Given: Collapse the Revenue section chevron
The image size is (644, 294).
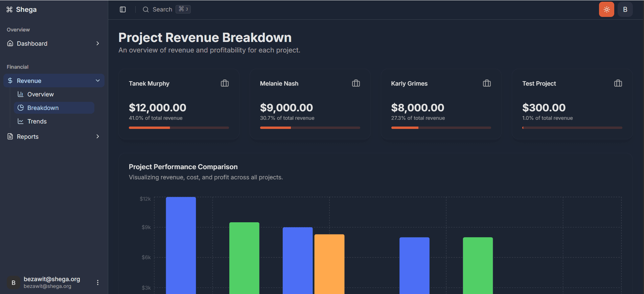Looking at the screenshot, I should (x=98, y=81).
